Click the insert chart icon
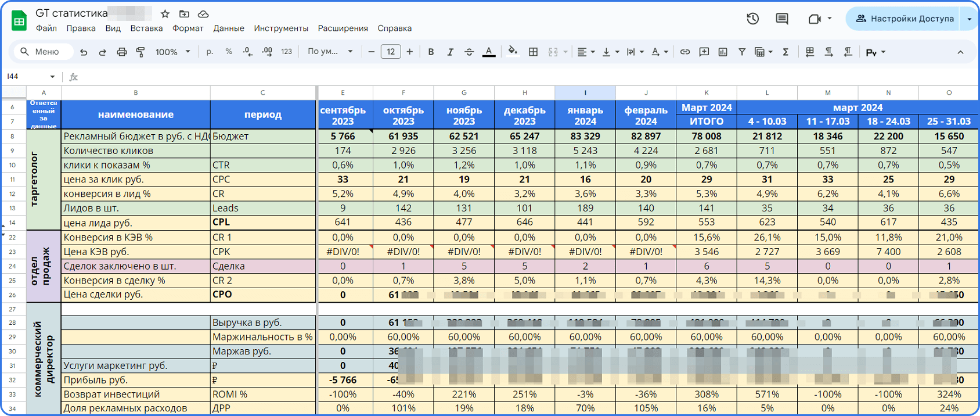Viewport: 980px width, 416px height. coord(723,52)
